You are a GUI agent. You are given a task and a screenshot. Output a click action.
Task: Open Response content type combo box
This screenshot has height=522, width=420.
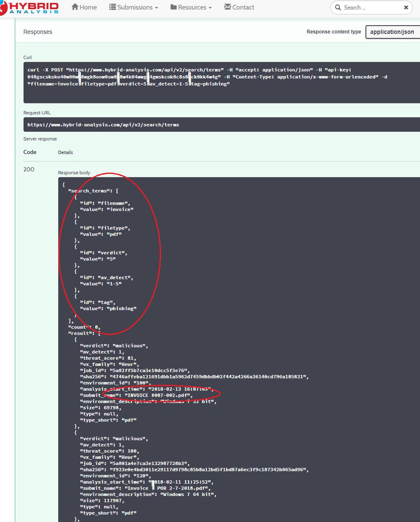(393, 32)
